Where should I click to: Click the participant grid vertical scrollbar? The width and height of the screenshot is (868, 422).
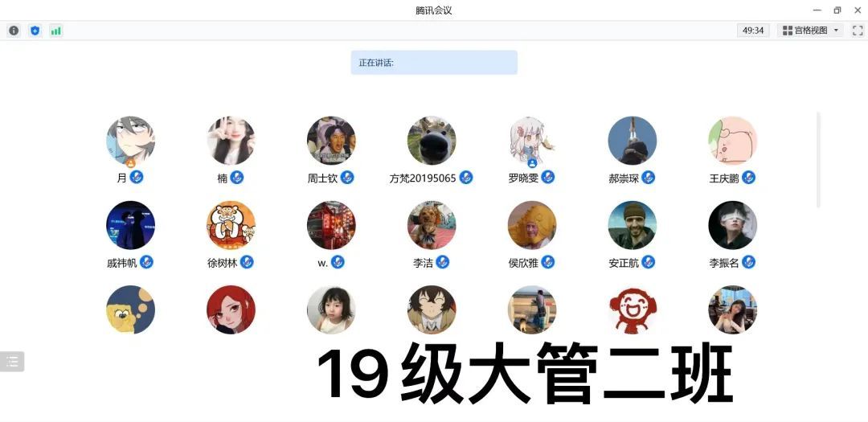pos(818,160)
